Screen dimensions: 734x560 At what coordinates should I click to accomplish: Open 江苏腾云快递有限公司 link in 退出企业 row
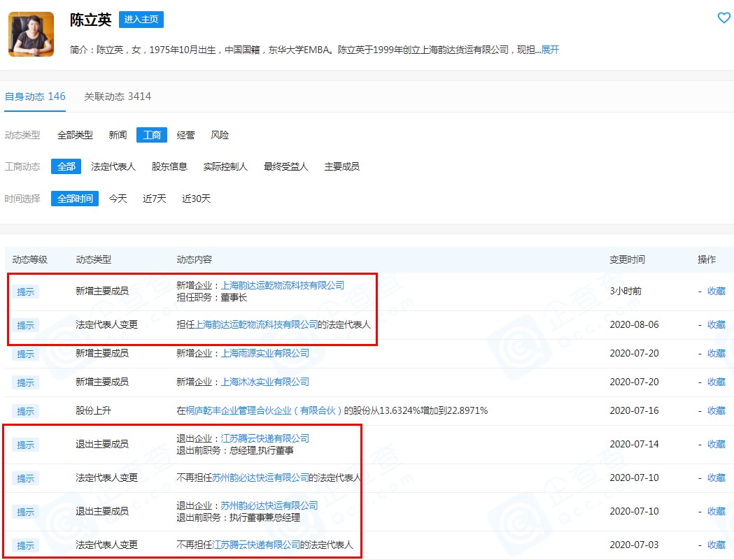(x=264, y=438)
